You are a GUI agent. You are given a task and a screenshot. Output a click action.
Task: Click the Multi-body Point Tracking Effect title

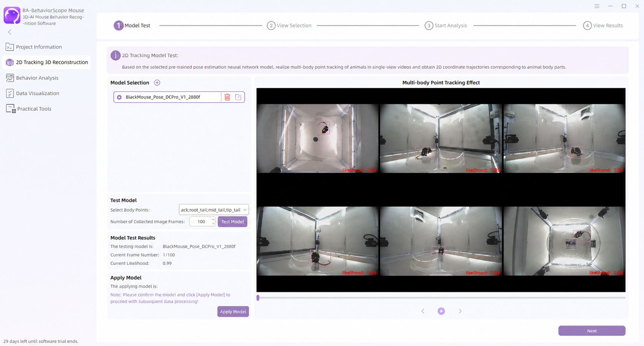point(441,82)
